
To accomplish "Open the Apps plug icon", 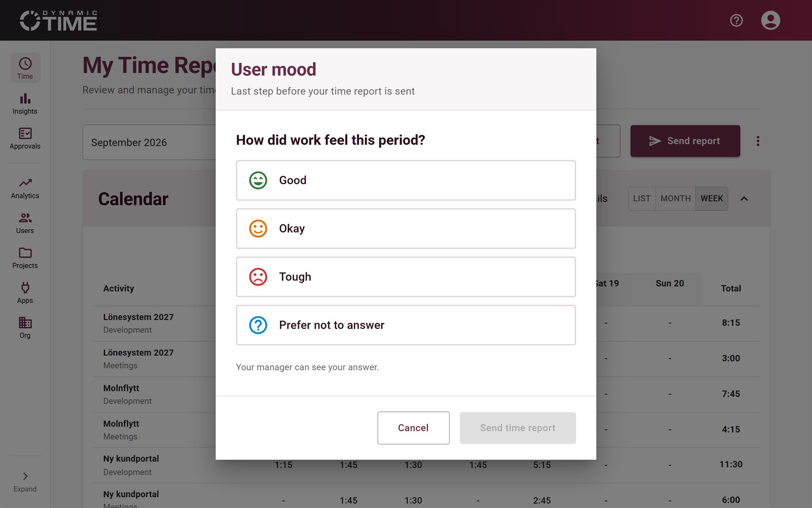I will pyautogui.click(x=25, y=288).
